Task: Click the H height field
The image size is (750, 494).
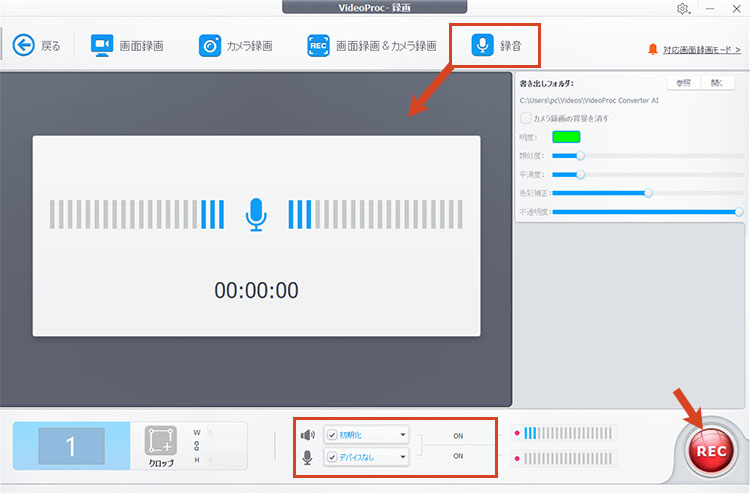Action: tap(226, 460)
